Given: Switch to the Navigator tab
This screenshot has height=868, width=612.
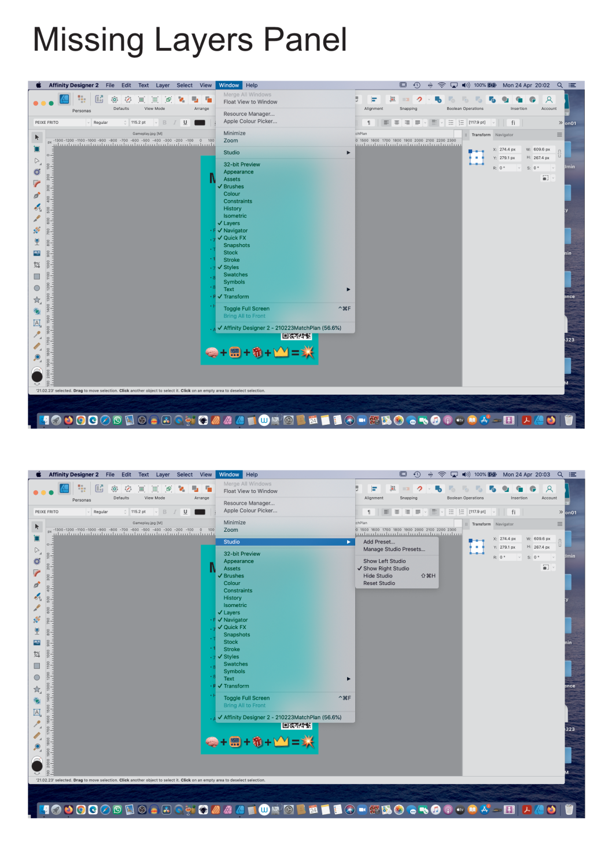Looking at the screenshot, I should (504, 134).
